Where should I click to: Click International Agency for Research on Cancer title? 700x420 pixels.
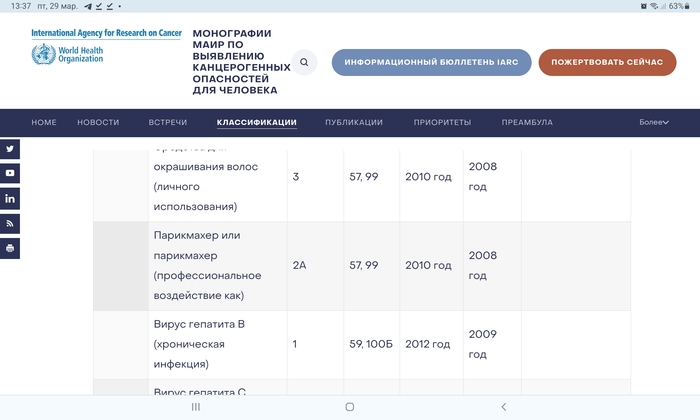tap(106, 33)
